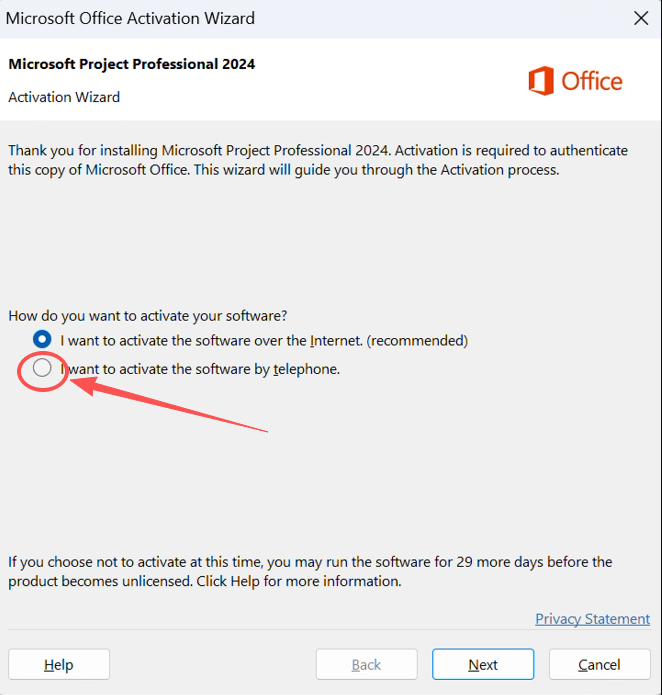Select activate by telephone radio button

tap(42, 369)
